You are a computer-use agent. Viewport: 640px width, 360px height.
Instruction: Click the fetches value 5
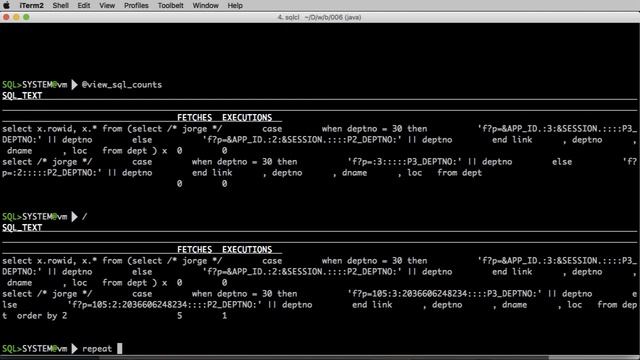pyautogui.click(x=180, y=316)
